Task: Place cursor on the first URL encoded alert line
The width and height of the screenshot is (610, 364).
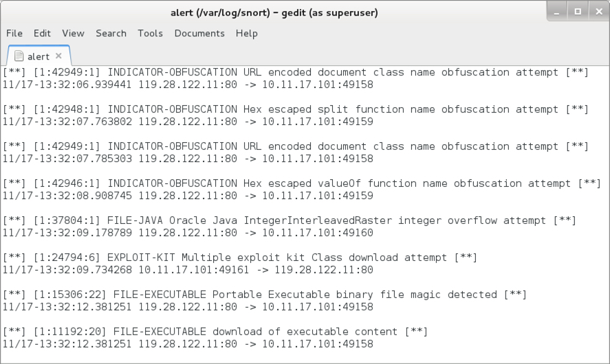Action: [x=296, y=72]
